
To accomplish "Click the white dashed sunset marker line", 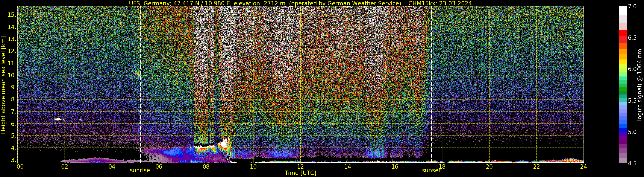I will [431, 85].
